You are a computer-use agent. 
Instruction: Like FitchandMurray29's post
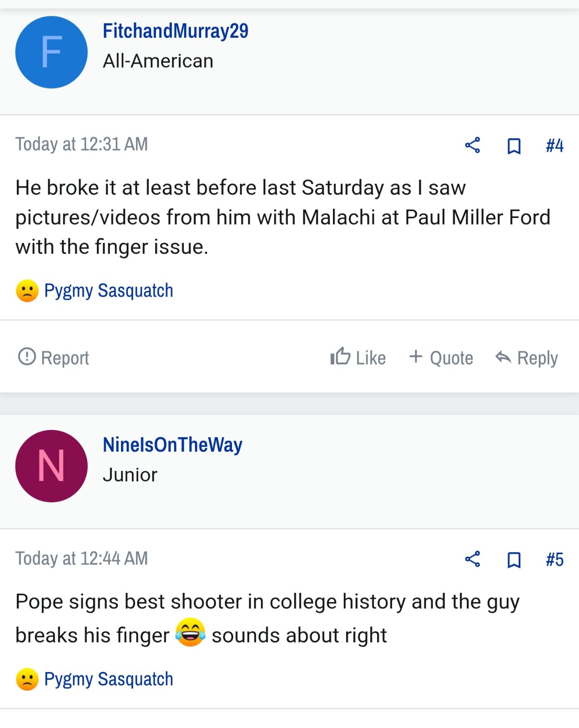click(358, 357)
